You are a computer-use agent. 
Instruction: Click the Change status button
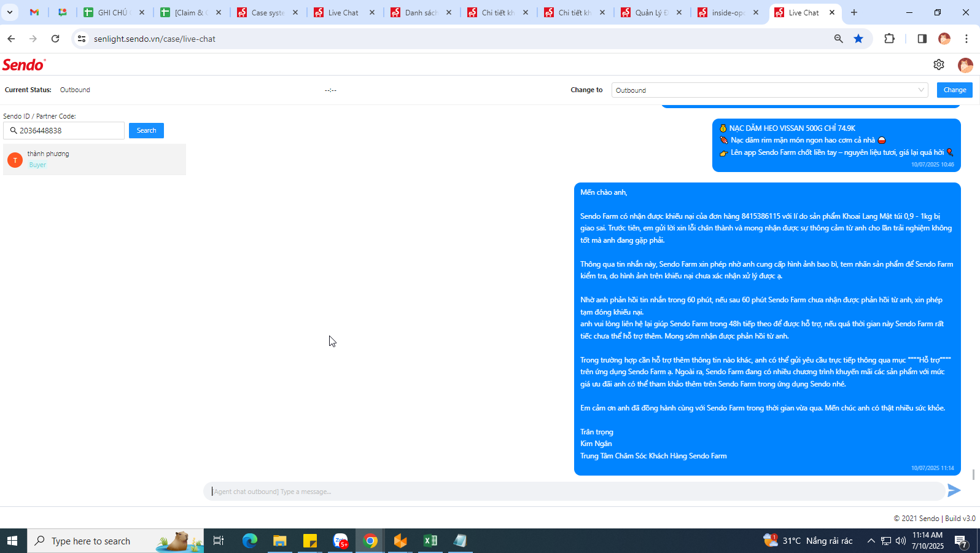[x=954, y=90]
